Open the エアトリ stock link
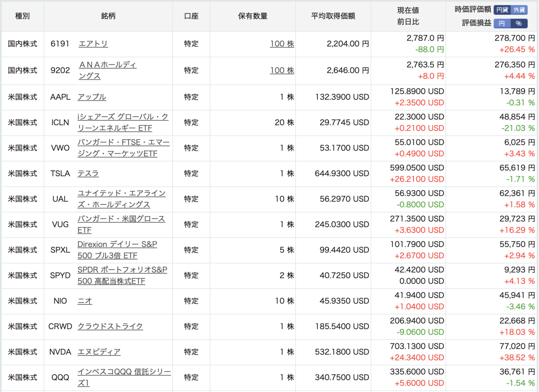The width and height of the screenshot is (539, 392). [93, 44]
